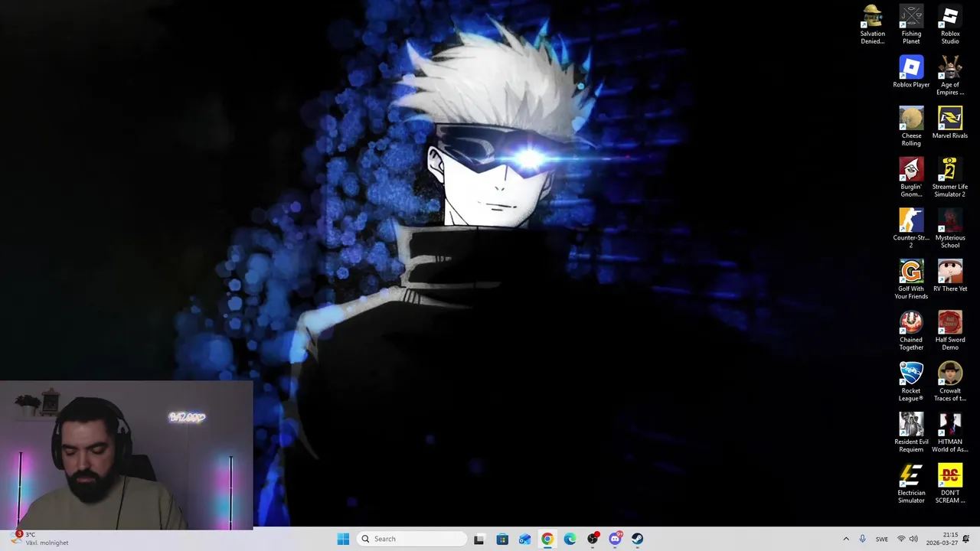Open Outlook from the taskbar

(x=524, y=539)
